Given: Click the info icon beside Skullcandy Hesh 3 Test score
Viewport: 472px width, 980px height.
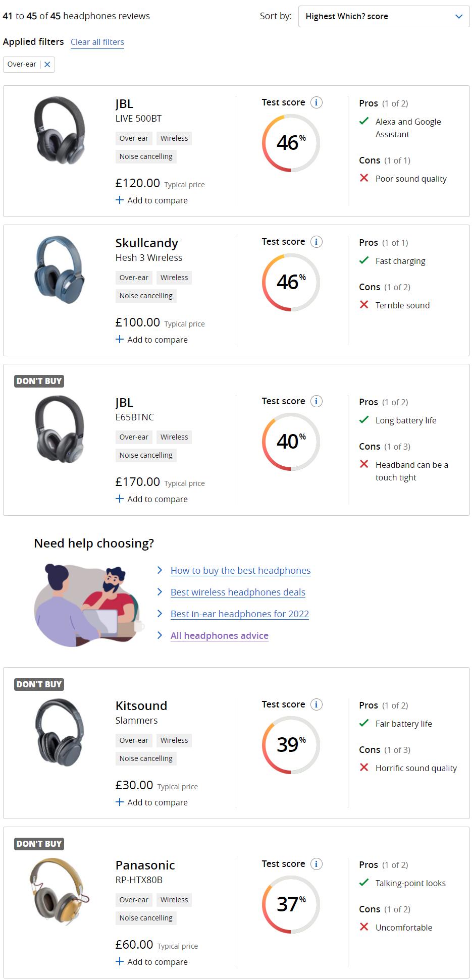Looking at the screenshot, I should pos(316,242).
